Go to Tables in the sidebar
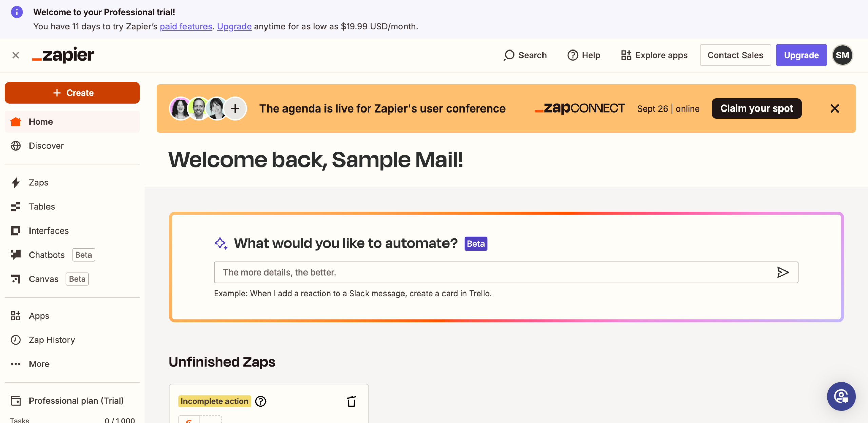Screen dimensions: 868x423 point(42,206)
